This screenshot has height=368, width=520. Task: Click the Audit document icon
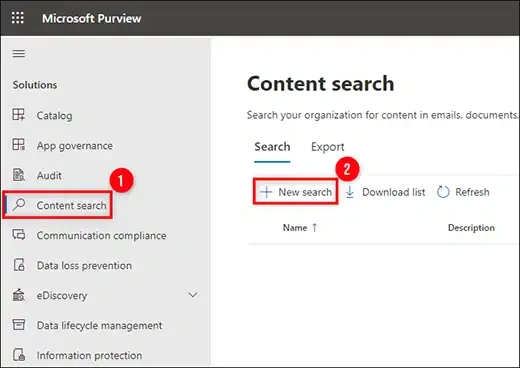[19, 175]
